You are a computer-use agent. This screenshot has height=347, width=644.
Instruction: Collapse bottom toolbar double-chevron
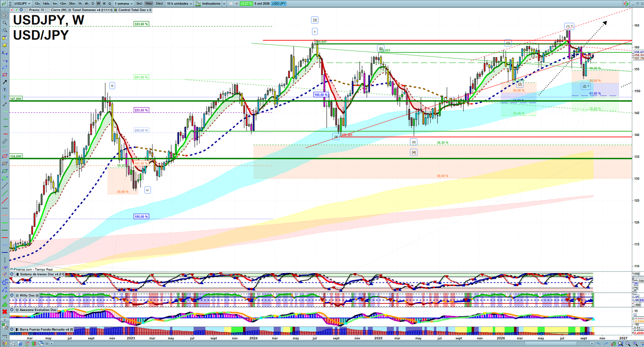tap(47, 343)
